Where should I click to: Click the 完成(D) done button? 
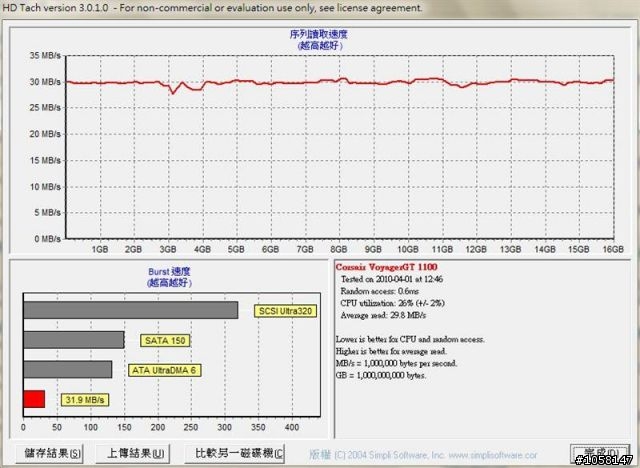600,453
